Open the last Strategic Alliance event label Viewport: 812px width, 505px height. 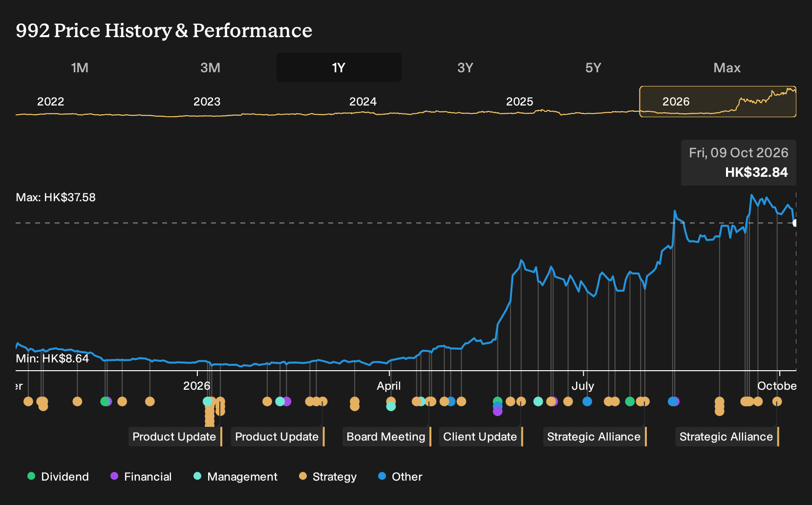coord(727,437)
